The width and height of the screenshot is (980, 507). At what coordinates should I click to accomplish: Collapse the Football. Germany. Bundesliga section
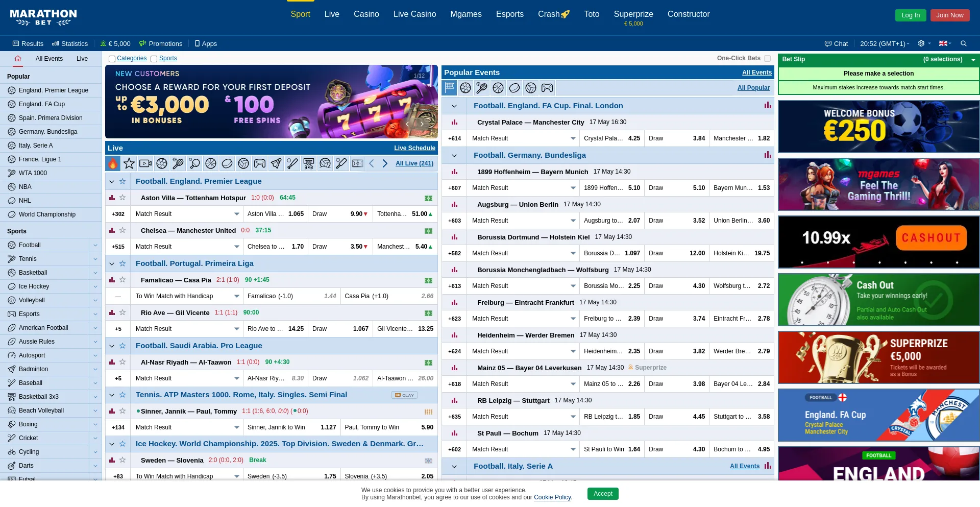454,155
